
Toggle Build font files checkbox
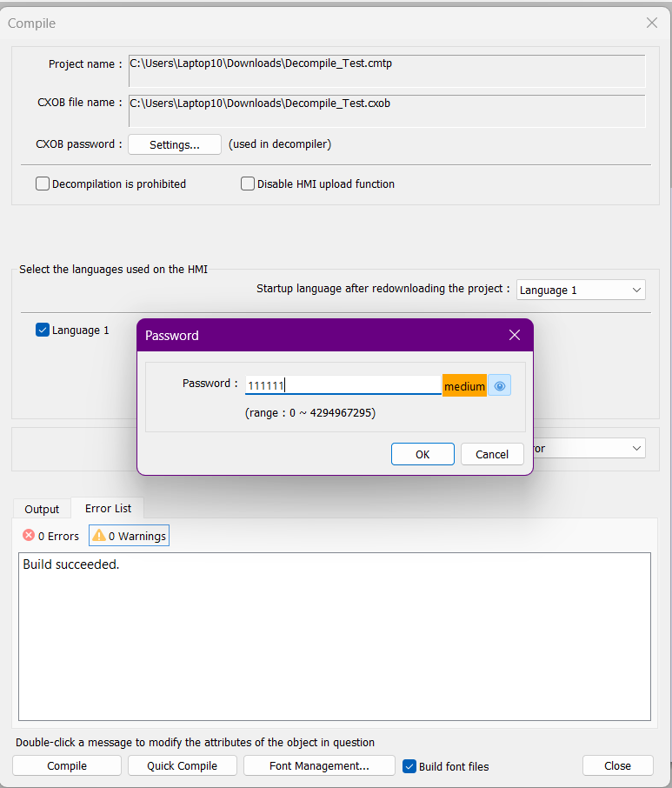click(409, 766)
